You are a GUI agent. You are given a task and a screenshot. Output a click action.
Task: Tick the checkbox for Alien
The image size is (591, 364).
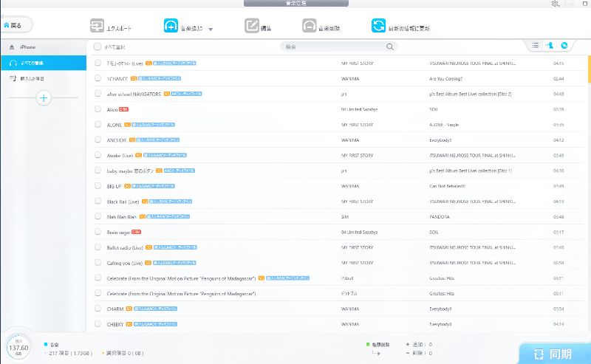click(x=98, y=109)
